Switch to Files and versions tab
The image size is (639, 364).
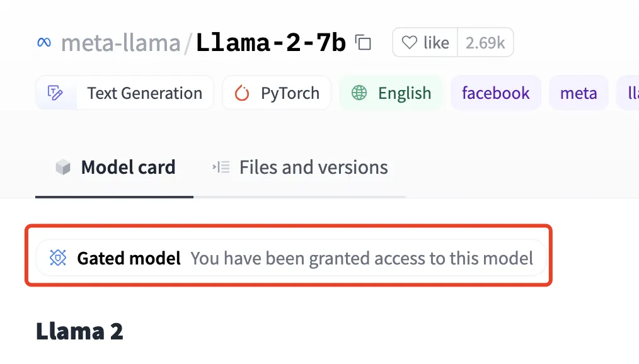313,168
